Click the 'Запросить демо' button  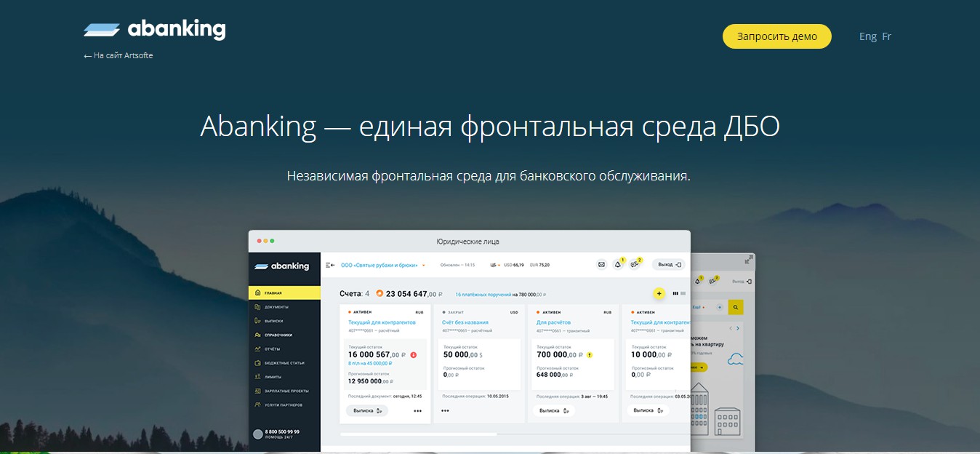click(x=776, y=36)
